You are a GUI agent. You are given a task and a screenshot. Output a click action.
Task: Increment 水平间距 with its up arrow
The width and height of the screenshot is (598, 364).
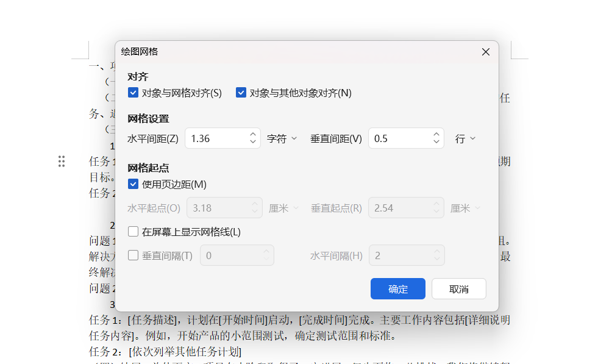[x=252, y=135]
